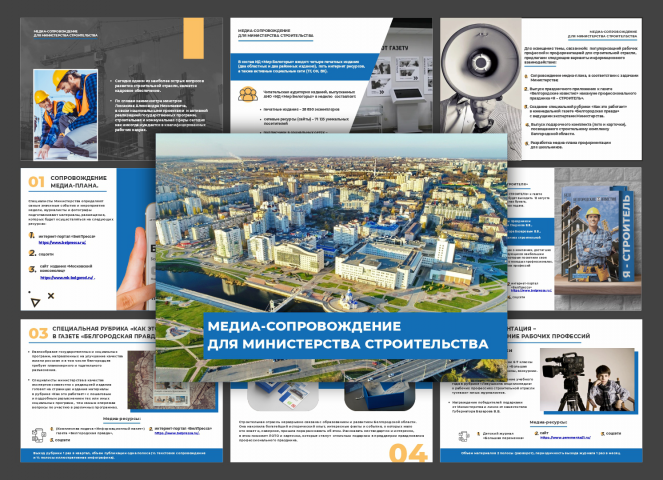The image size is (663, 480).
Task: Click the orange audience people icon
Action: (x=248, y=94)
